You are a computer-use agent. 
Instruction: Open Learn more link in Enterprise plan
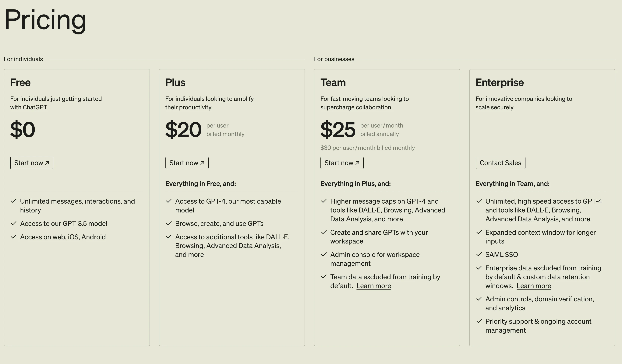pos(534,286)
